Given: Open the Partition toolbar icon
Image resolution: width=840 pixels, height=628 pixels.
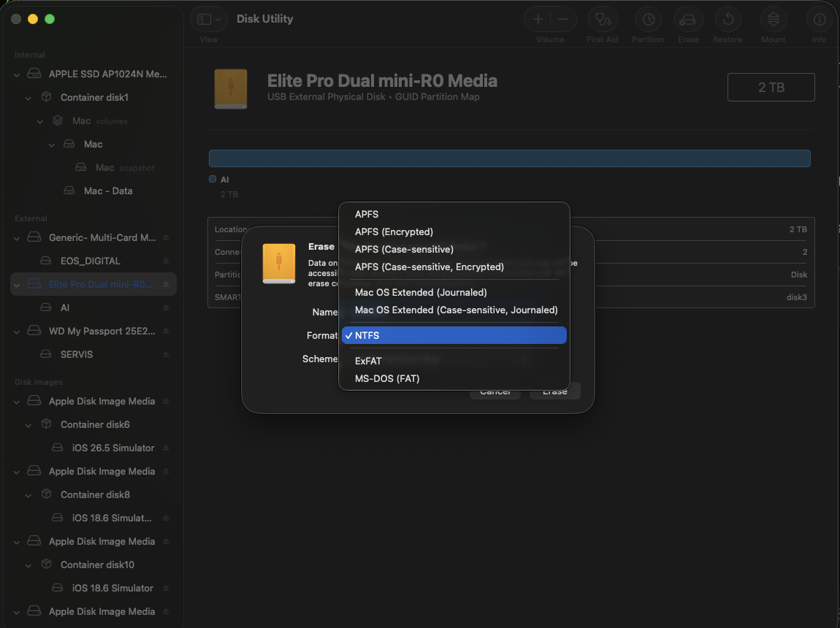Looking at the screenshot, I should point(648,19).
